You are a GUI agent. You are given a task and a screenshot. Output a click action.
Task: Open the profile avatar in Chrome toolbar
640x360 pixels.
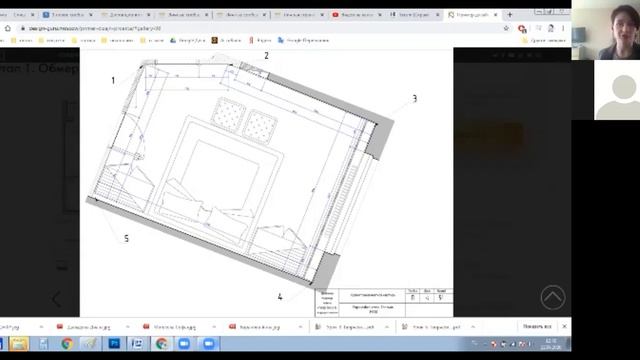(551, 28)
